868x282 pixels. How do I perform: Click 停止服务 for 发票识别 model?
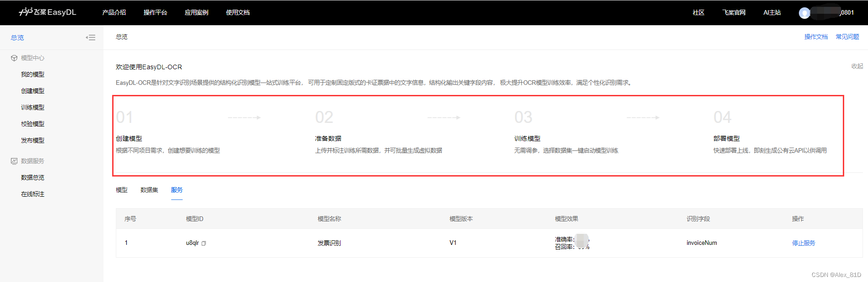coord(803,243)
